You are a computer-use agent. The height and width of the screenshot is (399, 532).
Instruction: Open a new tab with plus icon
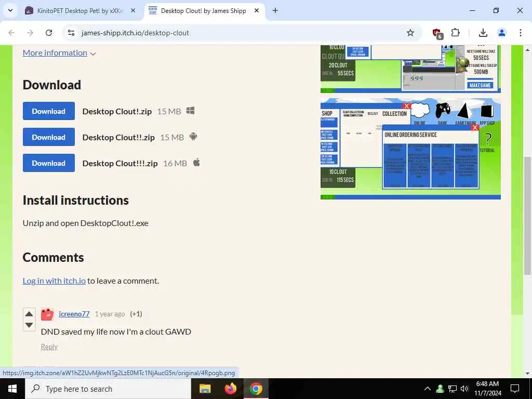[x=275, y=11]
